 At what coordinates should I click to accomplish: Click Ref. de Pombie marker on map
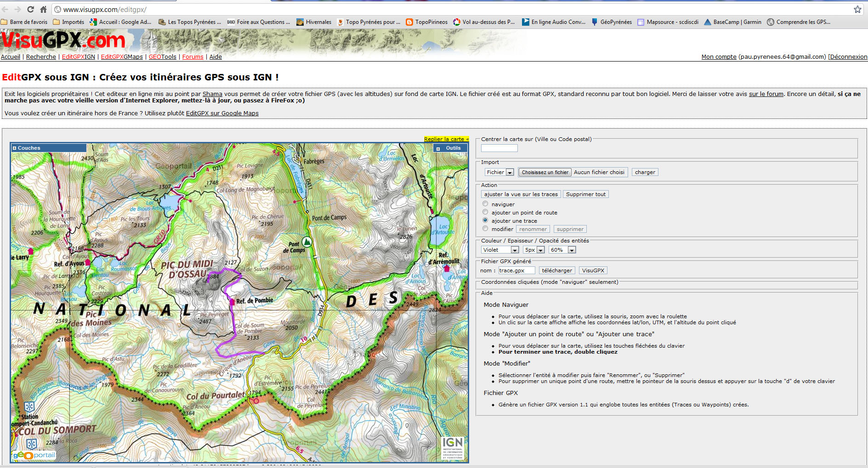pos(233,301)
